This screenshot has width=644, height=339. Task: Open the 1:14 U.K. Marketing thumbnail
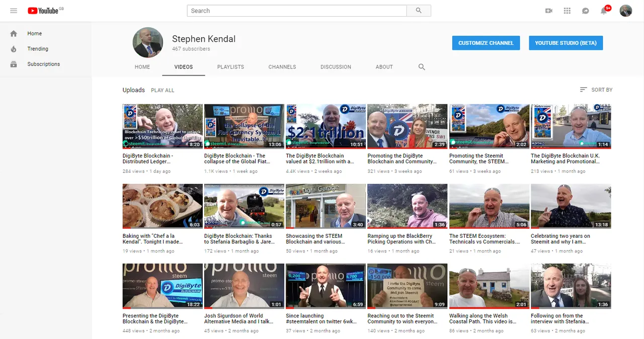click(571, 126)
